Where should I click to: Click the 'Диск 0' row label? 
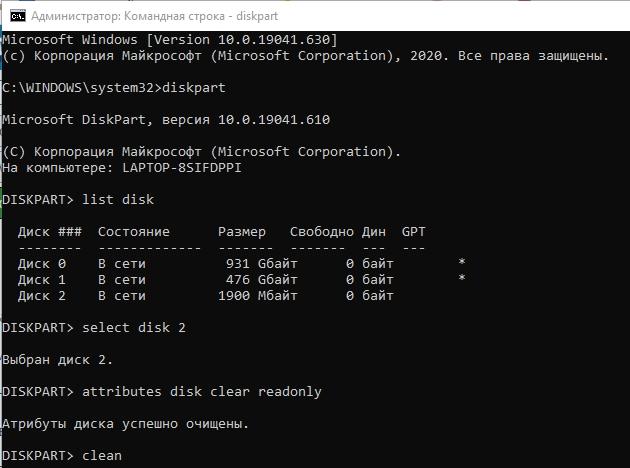(x=42, y=264)
